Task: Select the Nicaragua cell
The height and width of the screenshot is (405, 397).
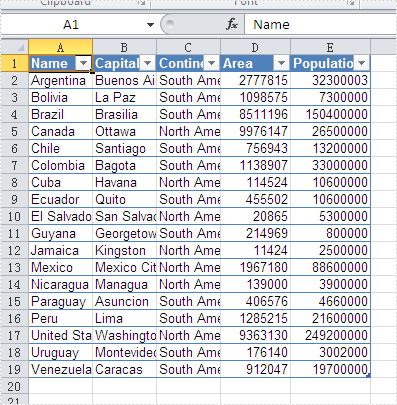Action: (60, 284)
